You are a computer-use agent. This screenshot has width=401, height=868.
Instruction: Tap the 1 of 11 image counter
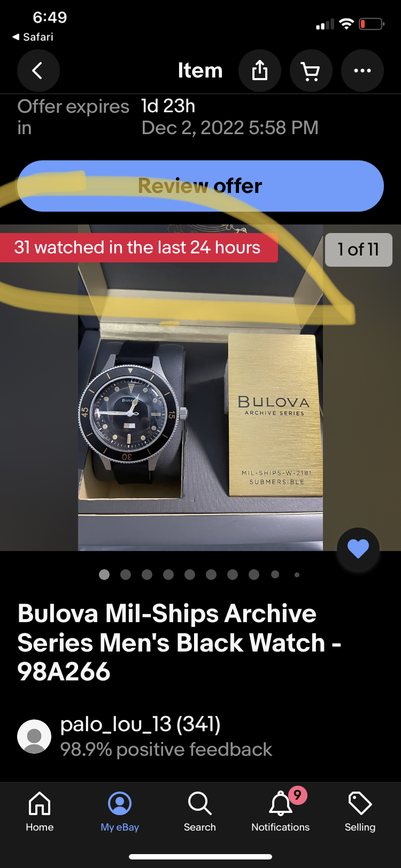tap(358, 250)
